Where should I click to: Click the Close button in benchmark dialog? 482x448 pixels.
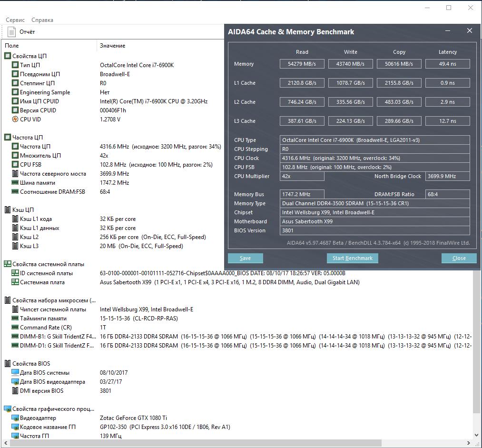pos(459,259)
